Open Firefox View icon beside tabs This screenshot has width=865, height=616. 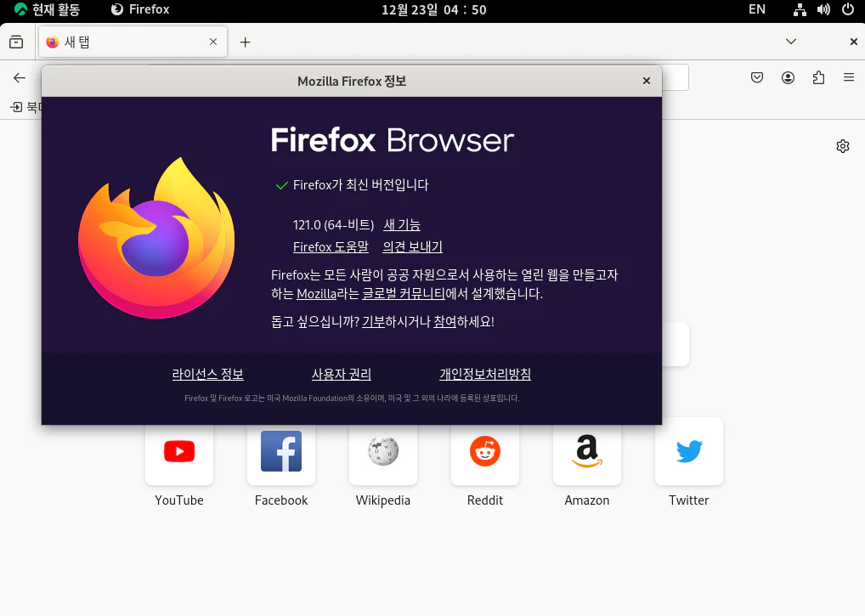[x=16, y=42]
